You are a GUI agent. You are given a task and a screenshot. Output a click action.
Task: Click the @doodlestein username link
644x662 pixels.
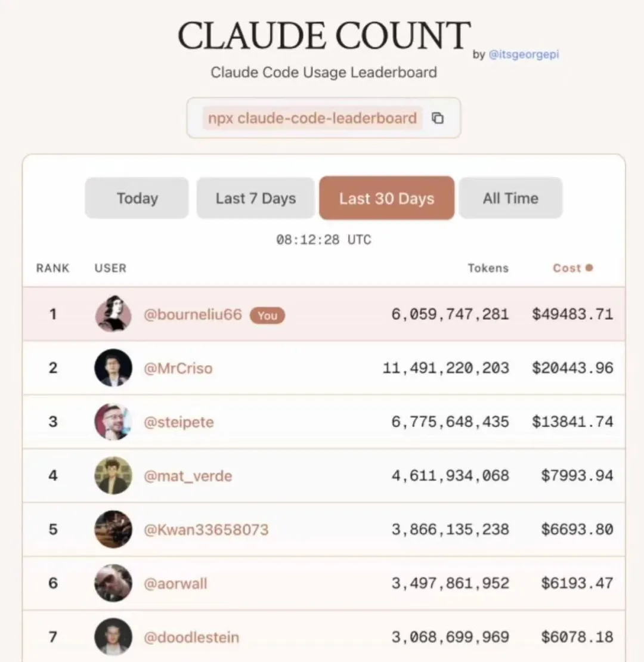tap(191, 637)
